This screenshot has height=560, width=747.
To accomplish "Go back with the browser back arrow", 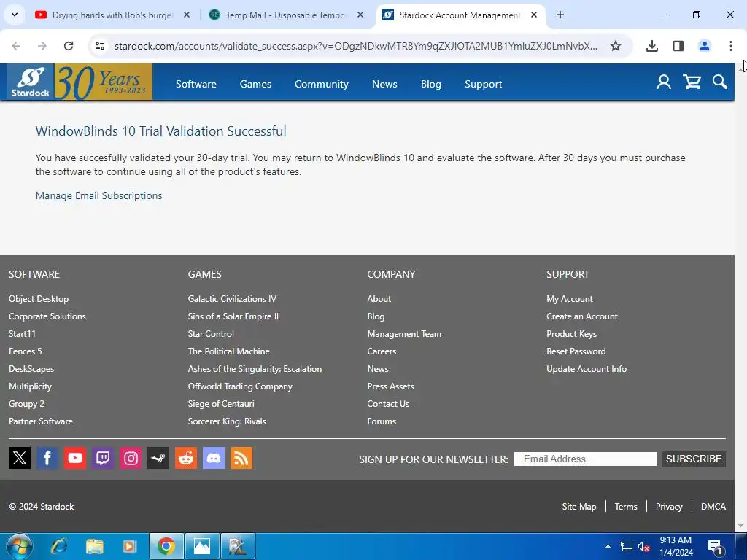I will click(x=16, y=46).
